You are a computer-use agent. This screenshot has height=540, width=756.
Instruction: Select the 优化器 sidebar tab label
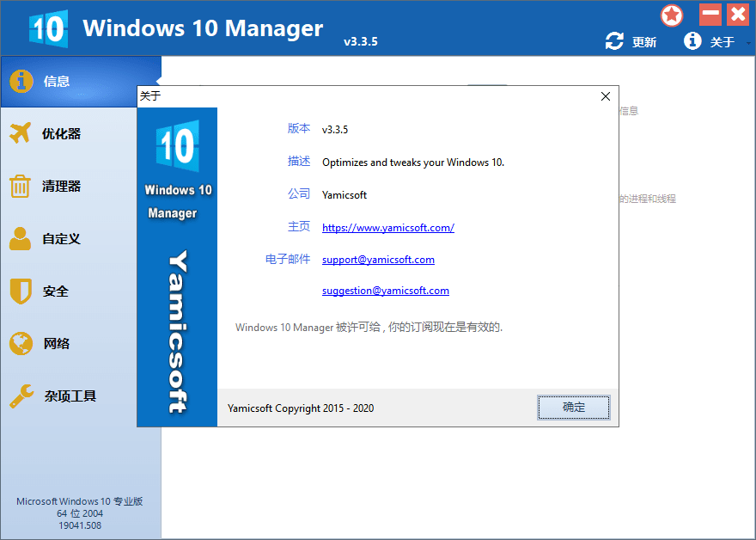61,133
